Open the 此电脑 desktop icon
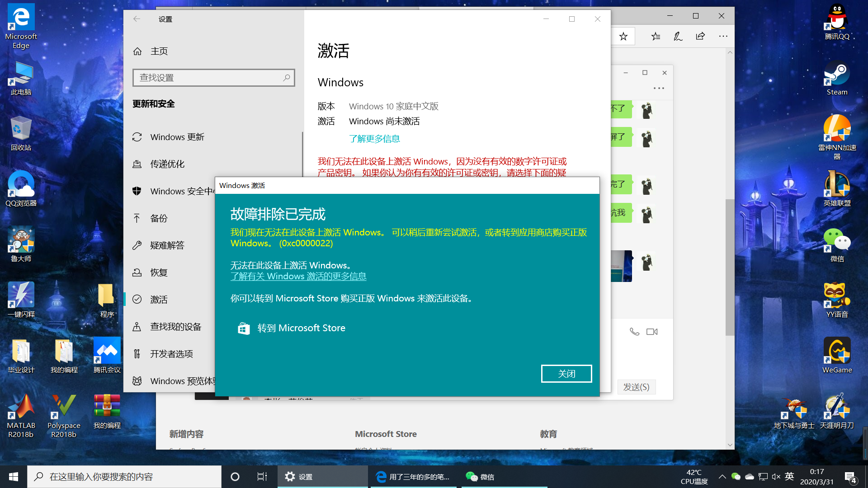The height and width of the screenshot is (488, 868). coord(21,79)
